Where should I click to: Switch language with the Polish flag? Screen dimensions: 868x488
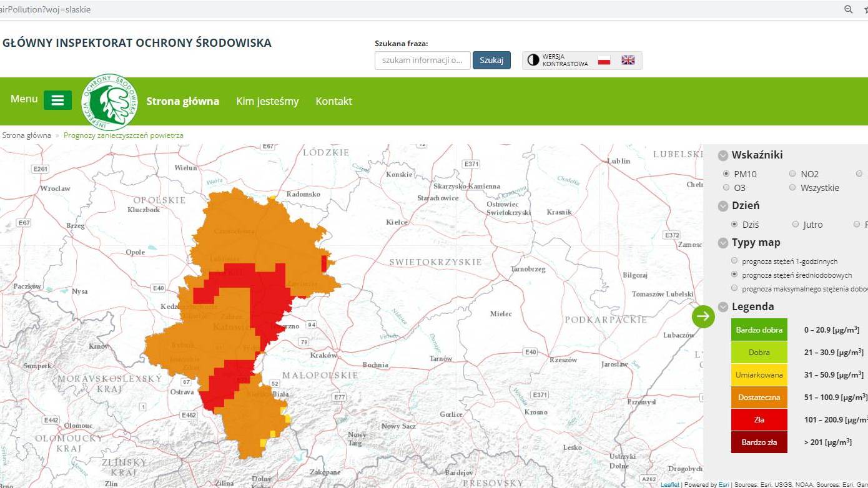pos(604,60)
